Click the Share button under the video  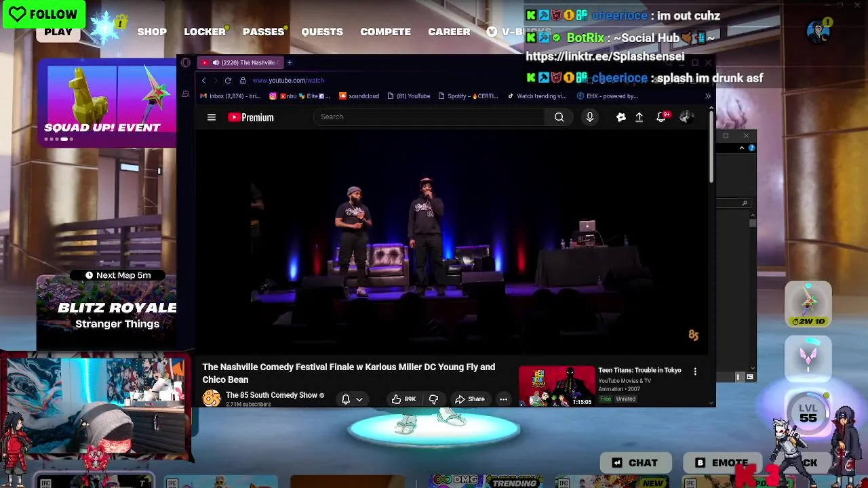[x=470, y=399]
